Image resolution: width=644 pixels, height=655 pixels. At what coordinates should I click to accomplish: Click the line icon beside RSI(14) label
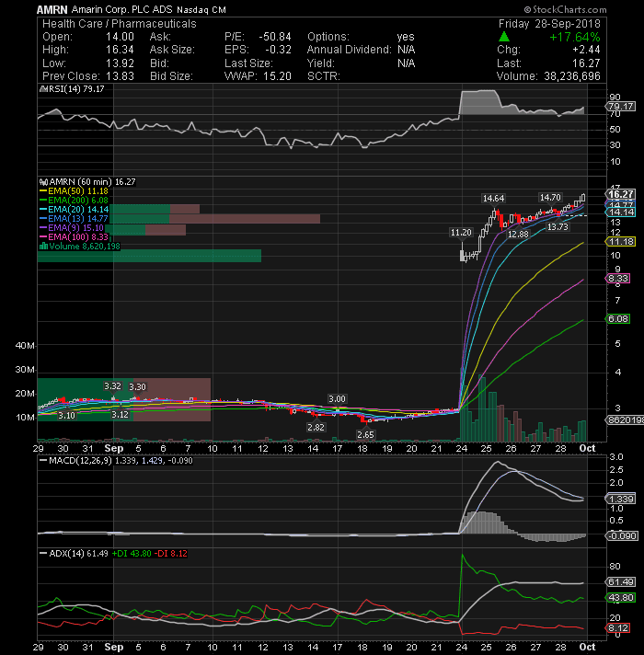[41, 89]
